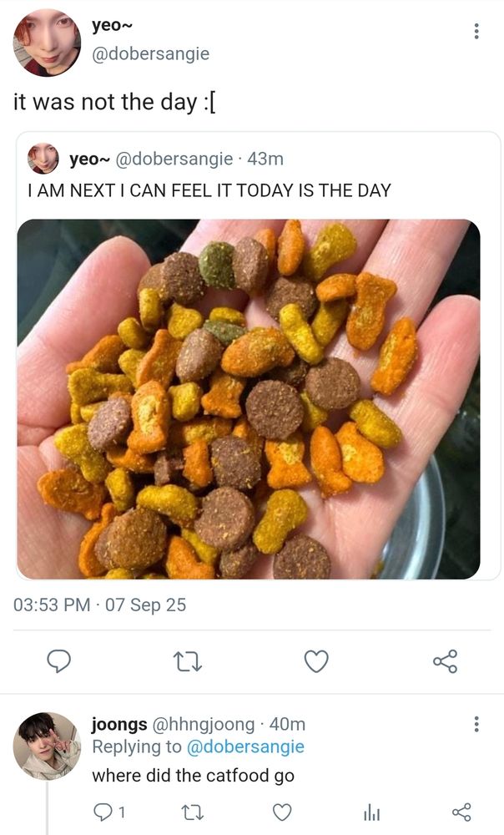Open joongs' profile picture
Image resolution: width=504 pixels, height=835 pixels.
point(47,746)
